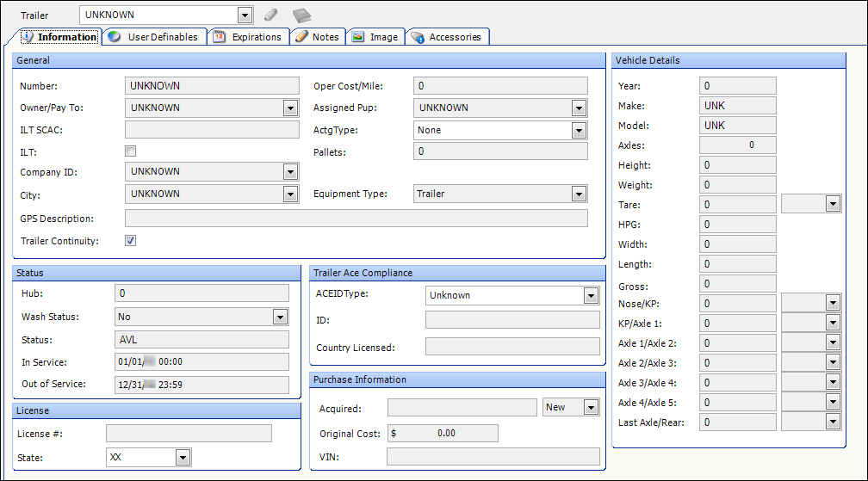Switch to the User Definables tab
This screenshot has height=481, width=868.
154,37
